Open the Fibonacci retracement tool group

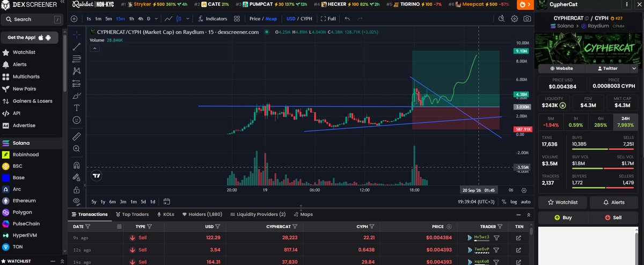[76, 58]
